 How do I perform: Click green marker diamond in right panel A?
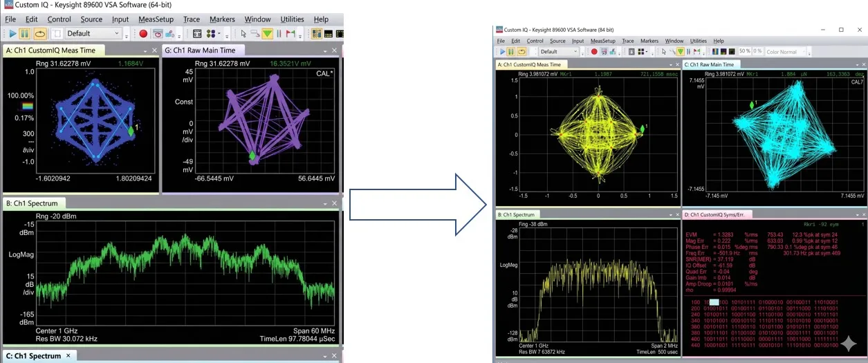641,128
